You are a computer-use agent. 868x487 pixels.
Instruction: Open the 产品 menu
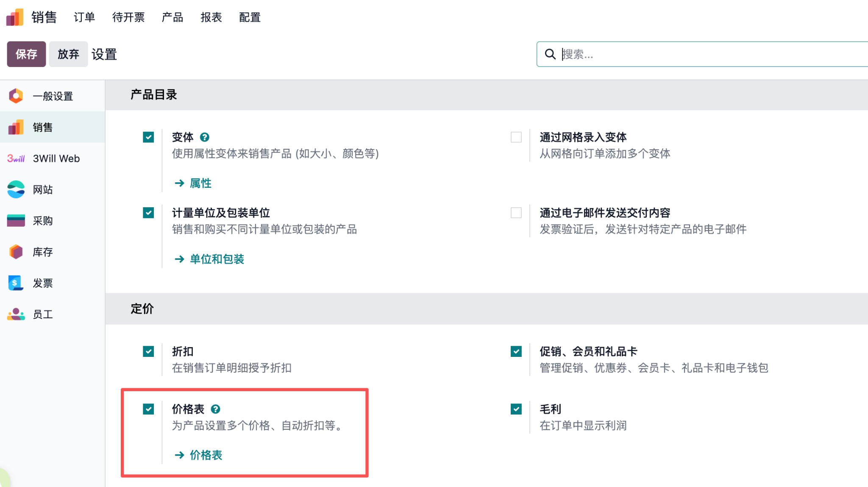click(x=172, y=17)
